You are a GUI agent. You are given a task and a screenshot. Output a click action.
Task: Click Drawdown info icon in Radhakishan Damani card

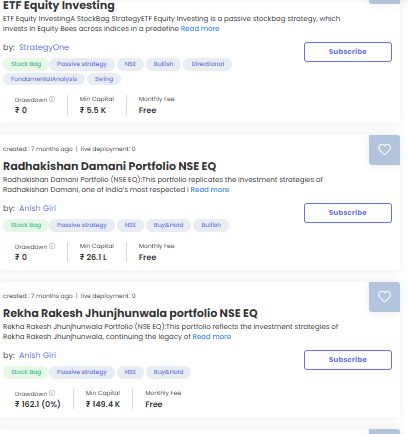pos(52,246)
